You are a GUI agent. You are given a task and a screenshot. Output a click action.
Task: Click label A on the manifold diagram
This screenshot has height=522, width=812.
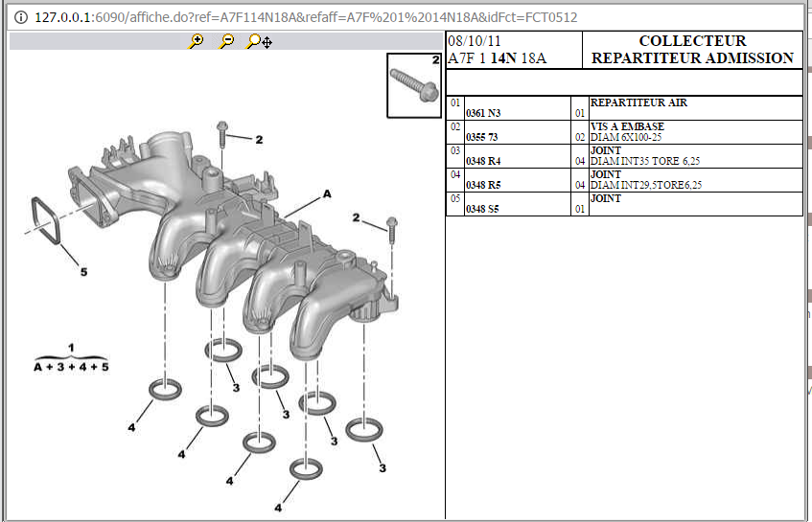click(x=327, y=194)
